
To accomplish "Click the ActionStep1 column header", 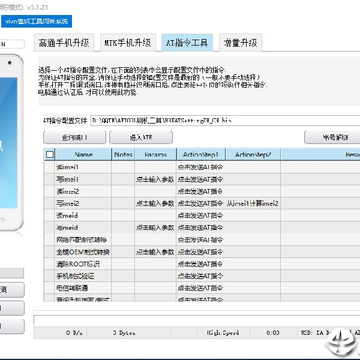I will click(201, 155).
